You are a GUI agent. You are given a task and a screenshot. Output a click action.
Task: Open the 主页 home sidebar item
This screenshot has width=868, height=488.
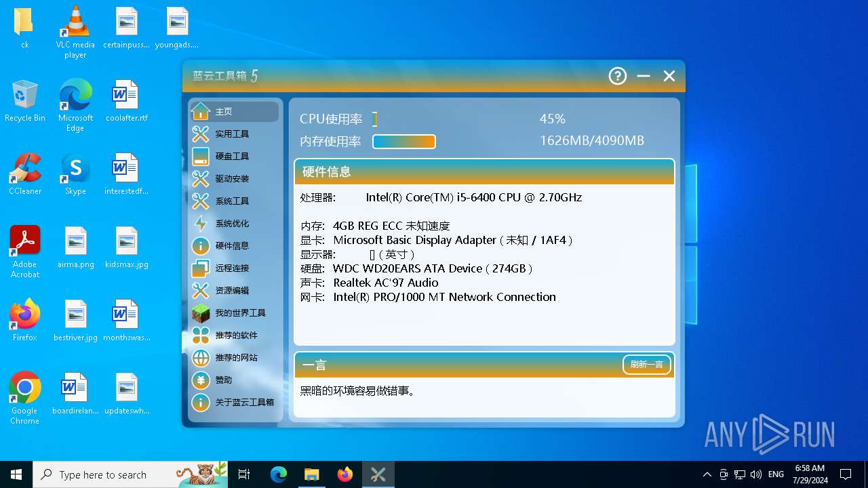click(x=234, y=112)
